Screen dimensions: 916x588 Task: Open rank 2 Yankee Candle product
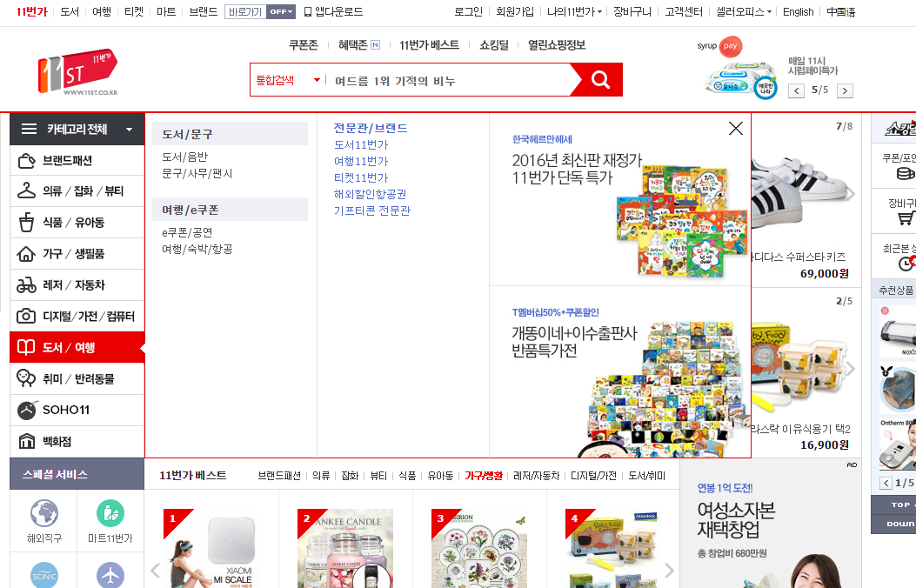[346, 548]
